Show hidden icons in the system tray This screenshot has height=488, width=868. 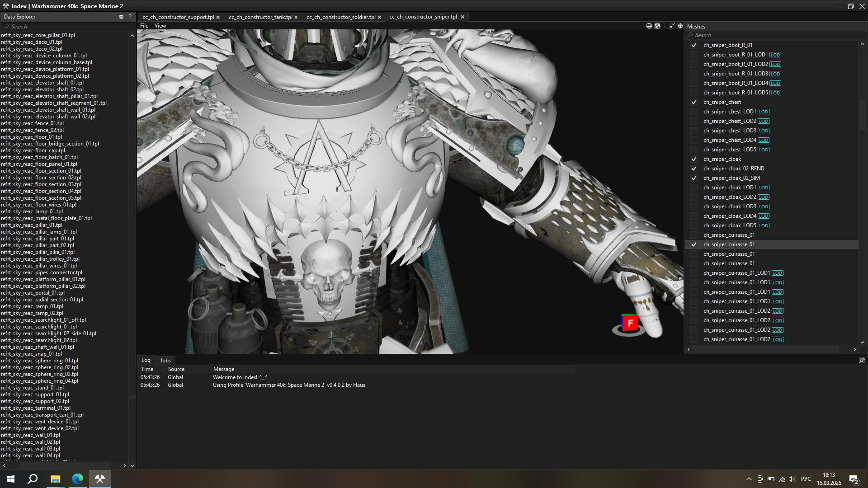tap(749, 479)
